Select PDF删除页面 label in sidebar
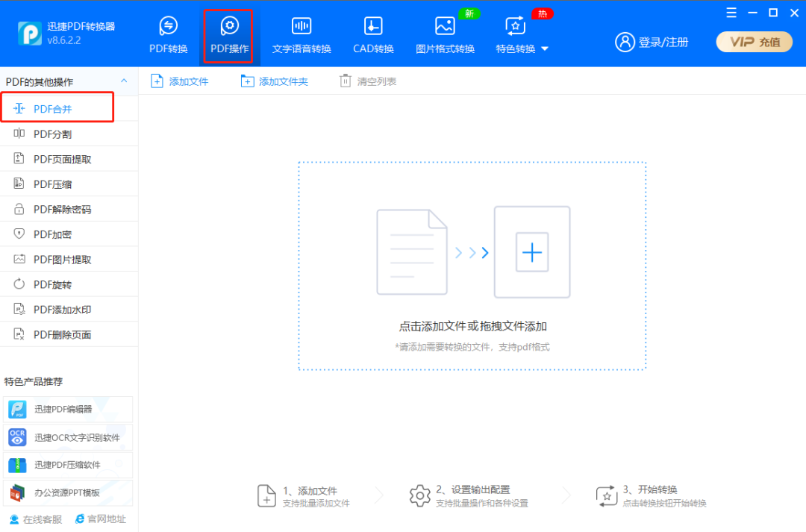The height and width of the screenshot is (532, 806). tap(62, 335)
